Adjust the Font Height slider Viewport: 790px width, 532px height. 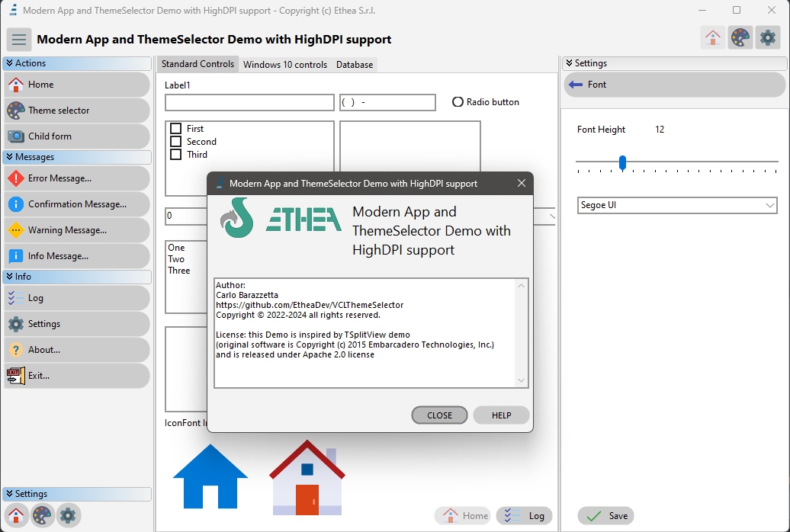pyautogui.click(x=622, y=163)
